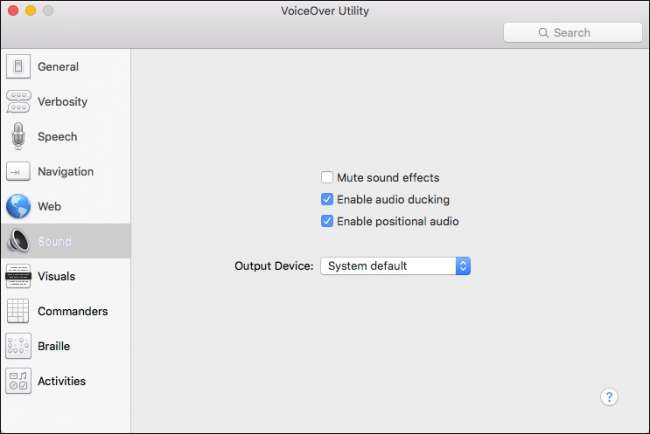This screenshot has height=434, width=650.
Task: Select the Verbosity speech bubbles icon
Action: 18,102
